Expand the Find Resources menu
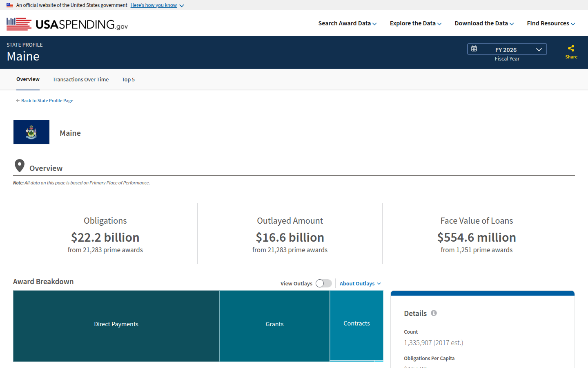This screenshot has height=368, width=588. 551,23
